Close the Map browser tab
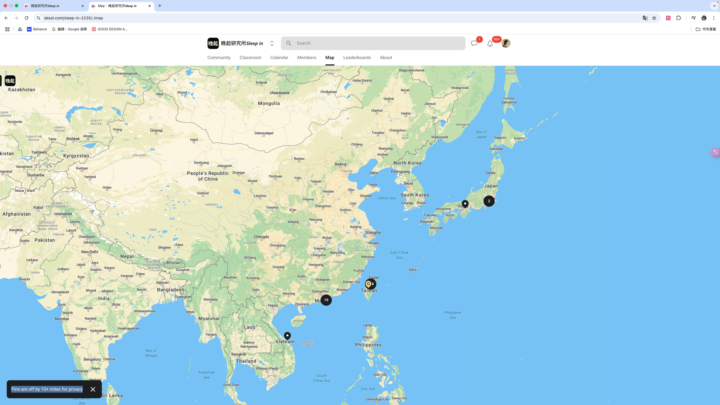 coord(149,6)
